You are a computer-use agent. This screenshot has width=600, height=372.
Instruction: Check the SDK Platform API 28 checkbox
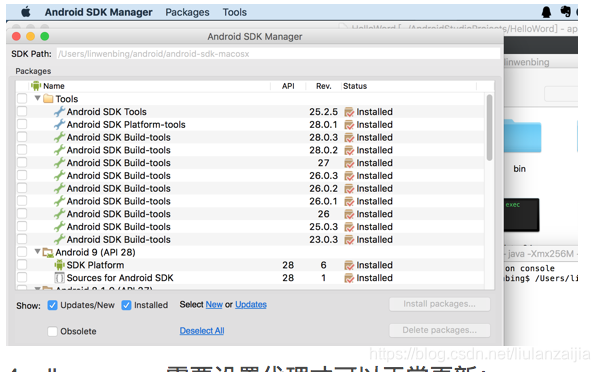click(x=22, y=265)
